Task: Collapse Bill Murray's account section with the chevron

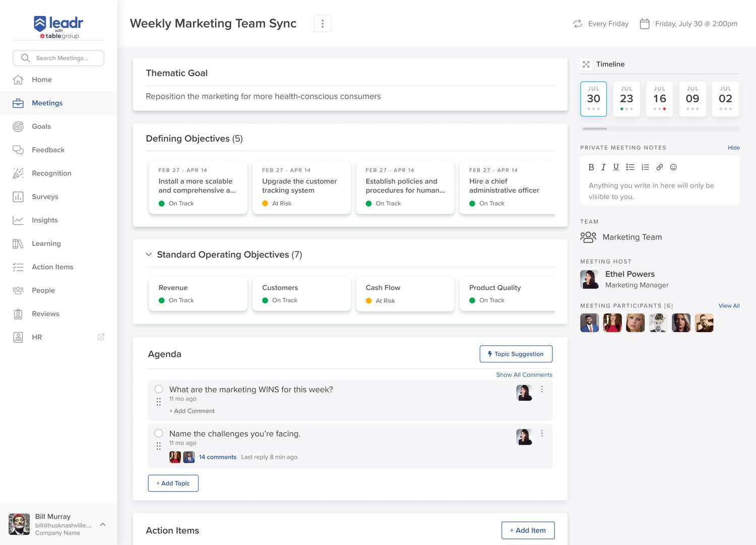Action: 103,524
